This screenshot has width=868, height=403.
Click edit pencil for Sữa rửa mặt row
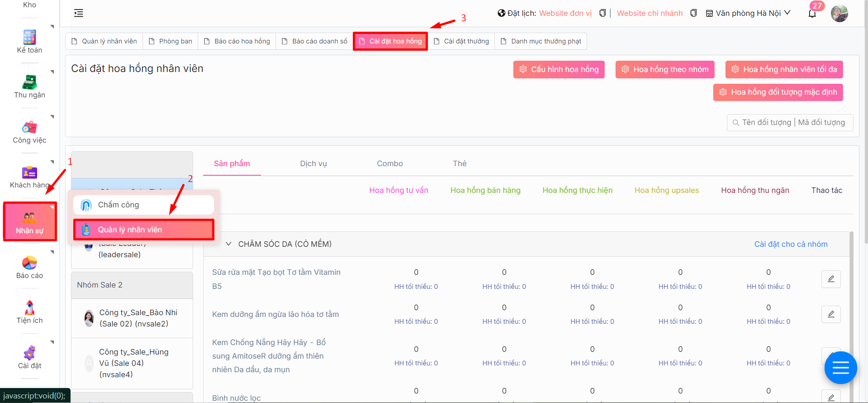click(x=831, y=279)
